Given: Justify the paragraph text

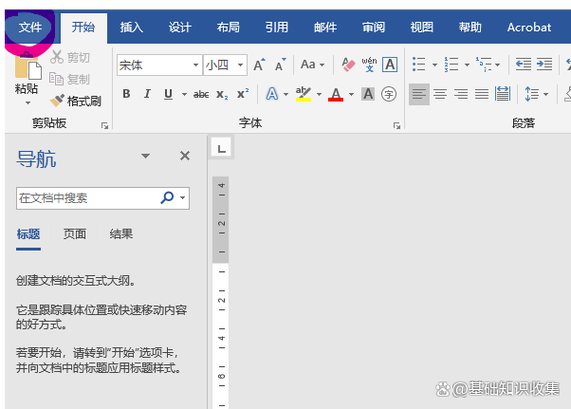Looking at the screenshot, I should [482, 94].
